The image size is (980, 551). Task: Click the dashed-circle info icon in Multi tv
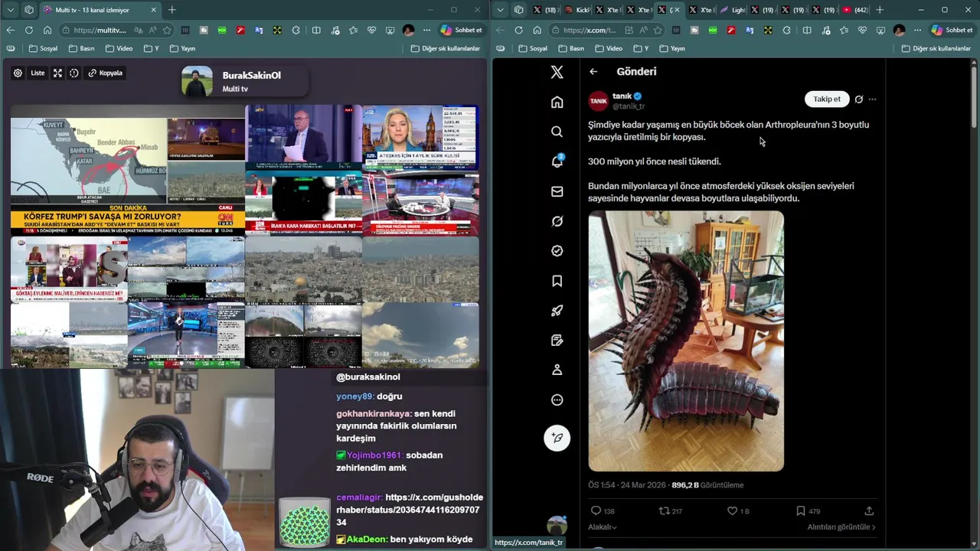pyautogui.click(x=73, y=73)
